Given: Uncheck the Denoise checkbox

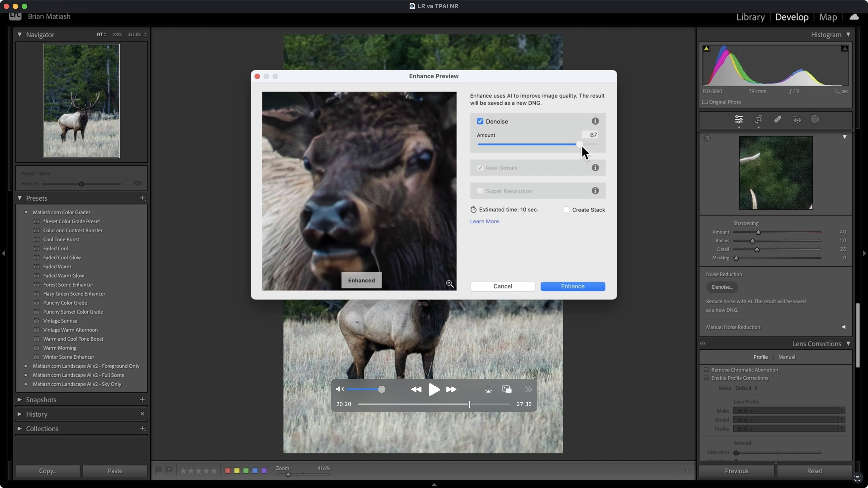Looking at the screenshot, I should (x=480, y=121).
